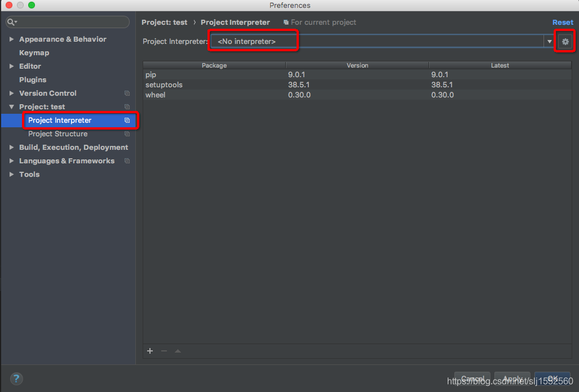Image resolution: width=579 pixels, height=392 pixels.
Task: Sort by Package column header
Action: (214, 65)
